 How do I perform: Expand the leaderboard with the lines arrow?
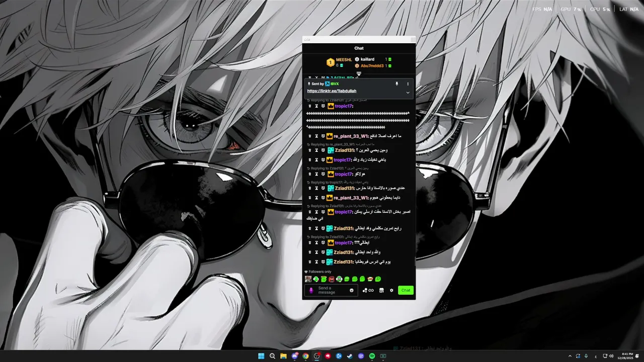[359, 74]
